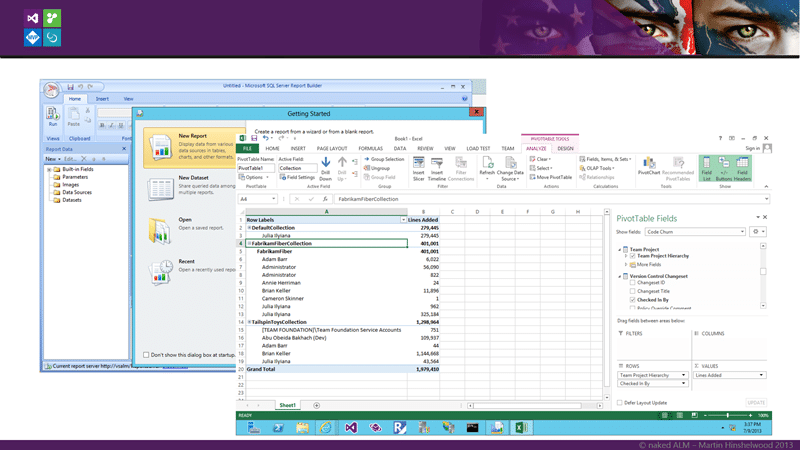This screenshot has height=450, width=800.
Task: Click the insert function fx icon
Action: click(325, 199)
